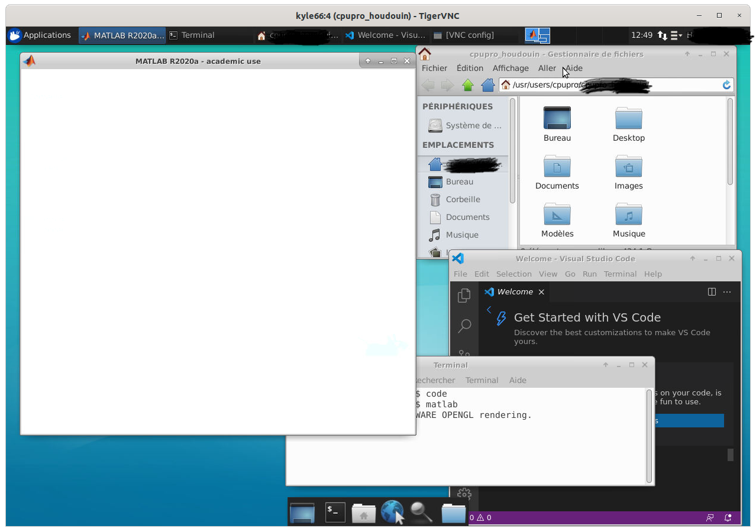Screen dimensions: 756x532
Task: Click the Show Desktop icon in the bottom dock
Action: tap(302, 512)
